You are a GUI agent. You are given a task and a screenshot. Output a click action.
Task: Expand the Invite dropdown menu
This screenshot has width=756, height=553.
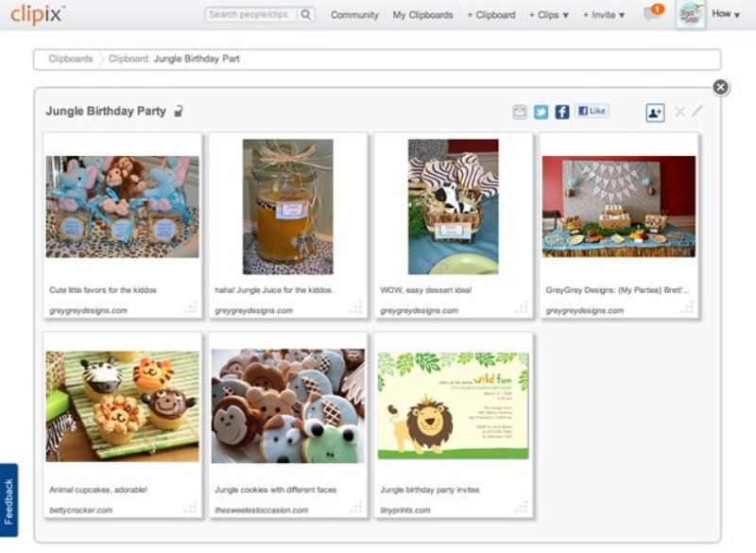[x=604, y=15]
